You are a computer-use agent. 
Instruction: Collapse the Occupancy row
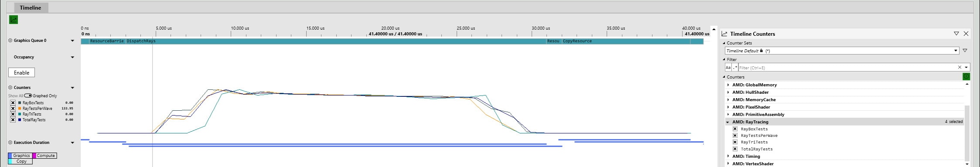pos(72,57)
